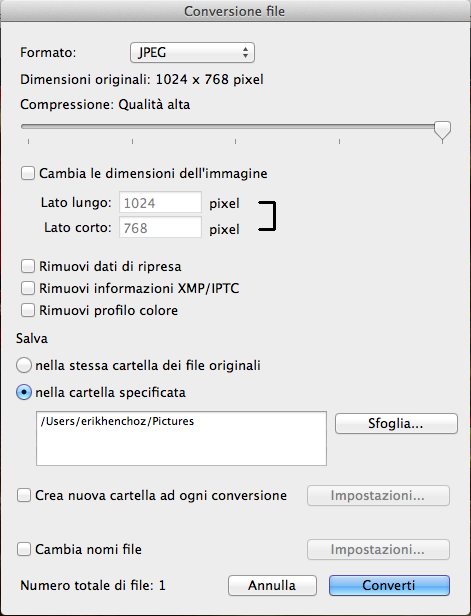Select nella stessa cartella dei file originali
This screenshot has height=616, width=471.
(x=24, y=365)
